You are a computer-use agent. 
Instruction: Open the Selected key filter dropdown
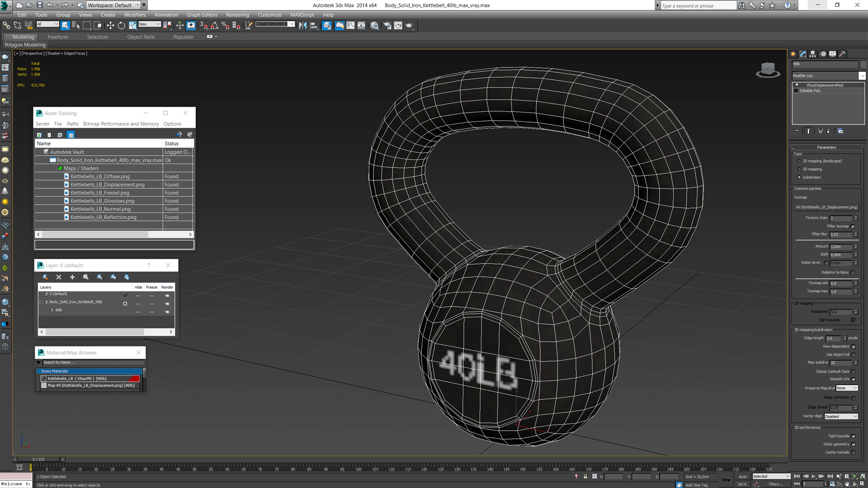tap(771, 476)
